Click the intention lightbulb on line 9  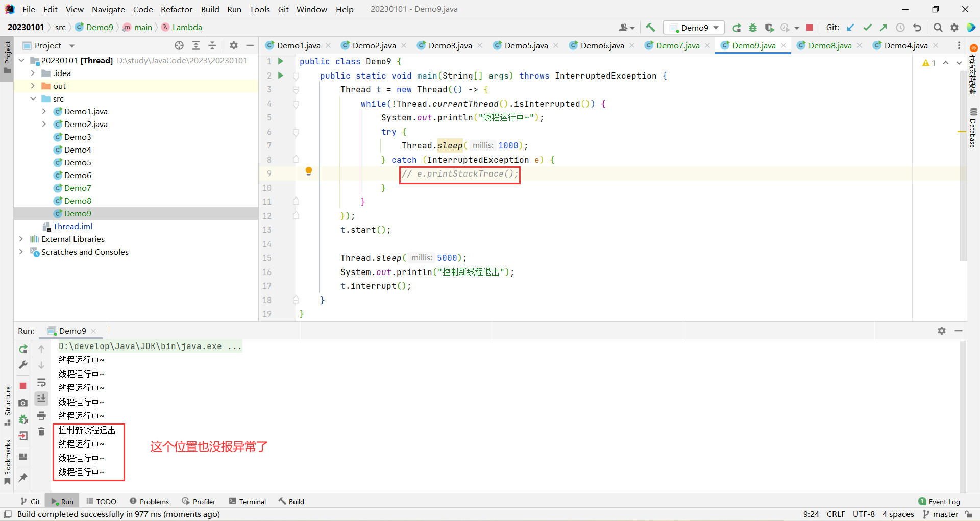click(x=309, y=171)
